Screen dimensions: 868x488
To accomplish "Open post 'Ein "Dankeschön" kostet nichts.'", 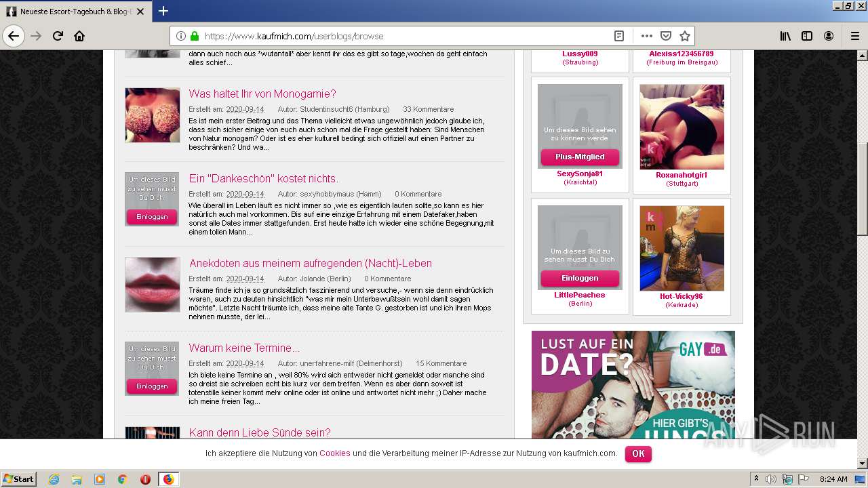I will click(264, 179).
